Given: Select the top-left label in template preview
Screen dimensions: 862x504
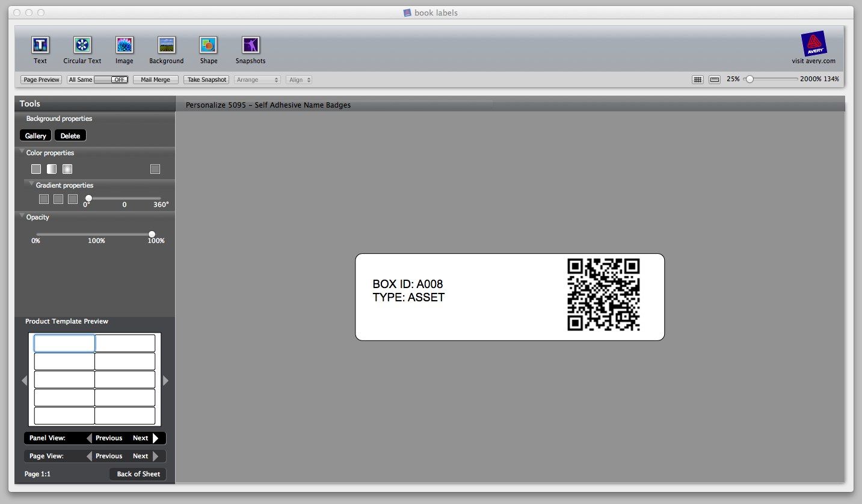Looking at the screenshot, I should pyautogui.click(x=64, y=343).
